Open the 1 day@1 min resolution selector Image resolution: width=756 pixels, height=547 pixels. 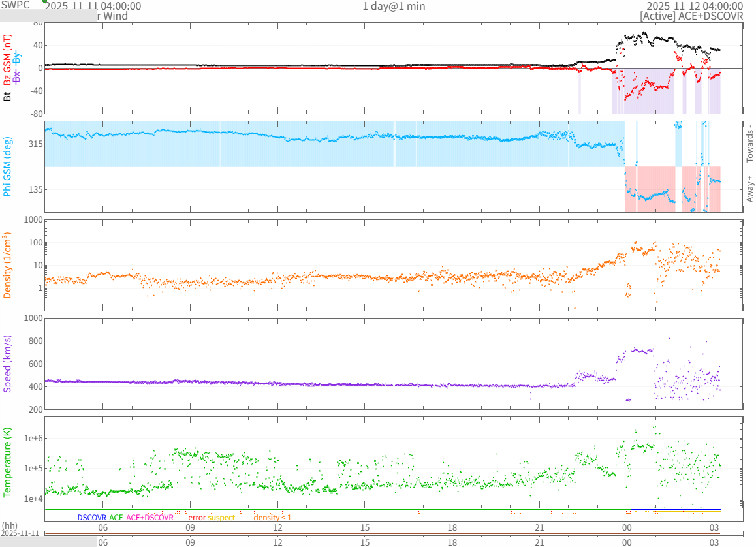(394, 6)
